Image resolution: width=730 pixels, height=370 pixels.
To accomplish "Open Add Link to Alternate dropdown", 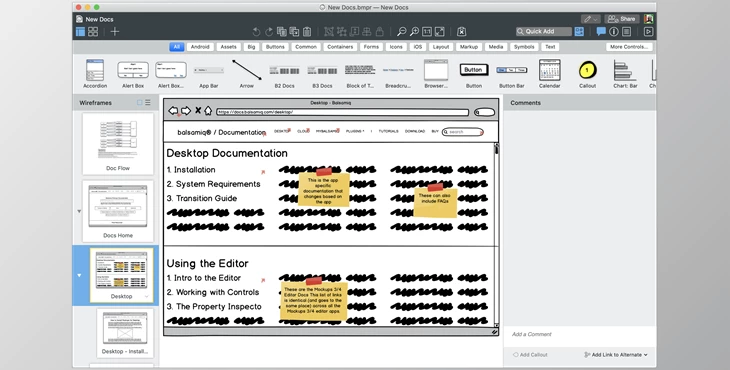I will 615,355.
